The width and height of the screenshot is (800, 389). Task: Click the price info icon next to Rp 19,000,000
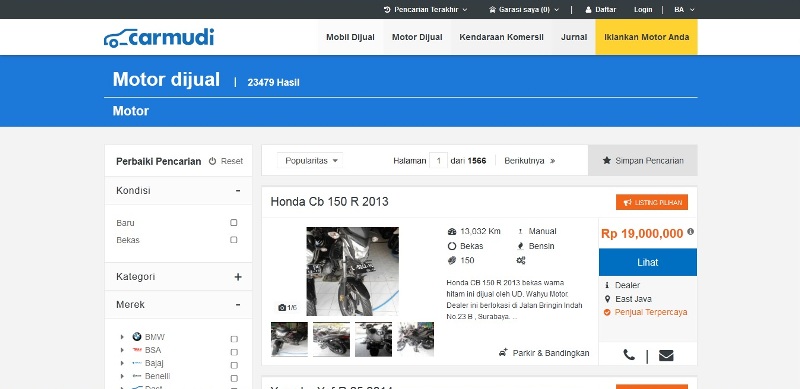(x=690, y=231)
